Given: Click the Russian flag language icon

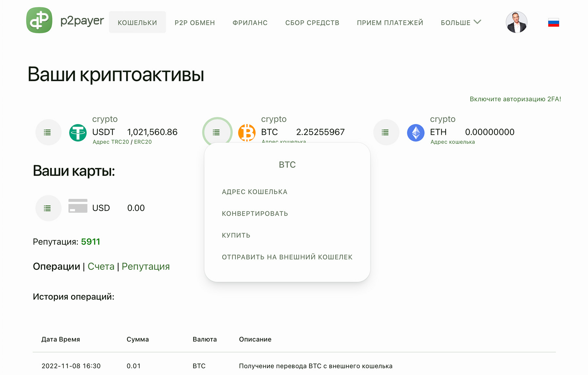Looking at the screenshot, I should coord(553,22).
